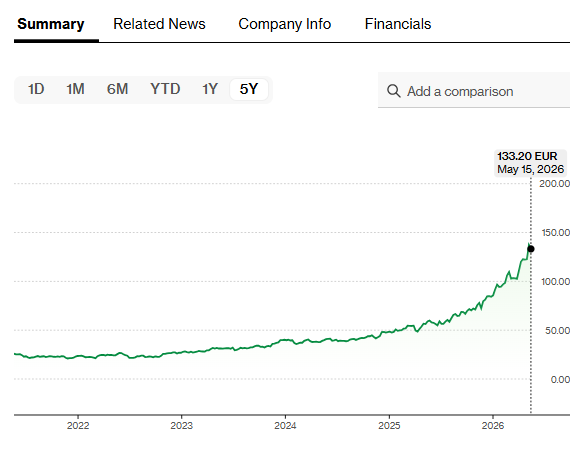Select the 5Y chart period

249,89
